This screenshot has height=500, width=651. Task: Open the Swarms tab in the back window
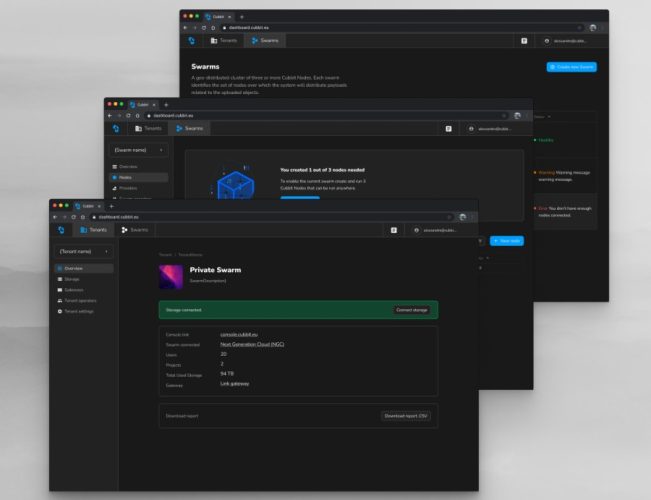coord(265,41)
